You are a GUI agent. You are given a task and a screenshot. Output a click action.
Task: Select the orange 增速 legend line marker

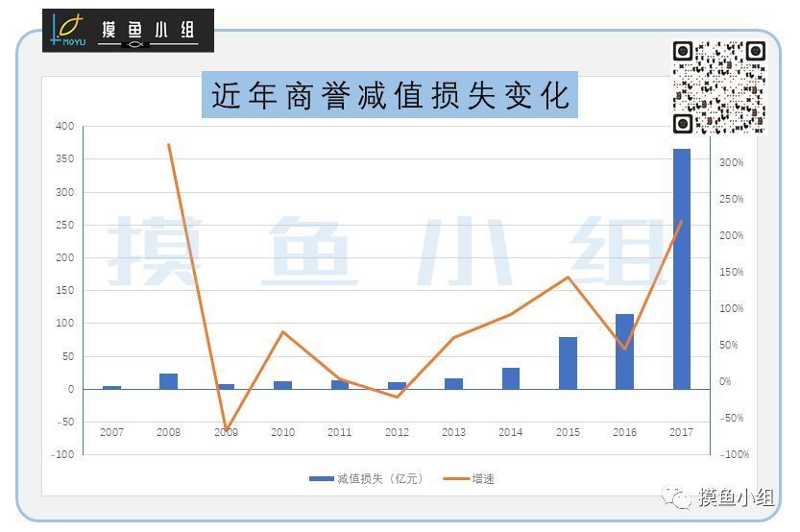pyautogui.click(x=457, y=478)
